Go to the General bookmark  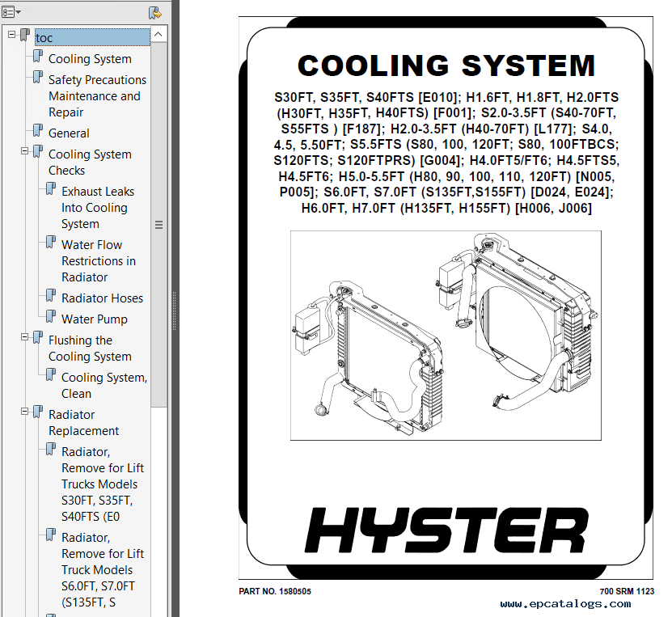pos(69,133)
